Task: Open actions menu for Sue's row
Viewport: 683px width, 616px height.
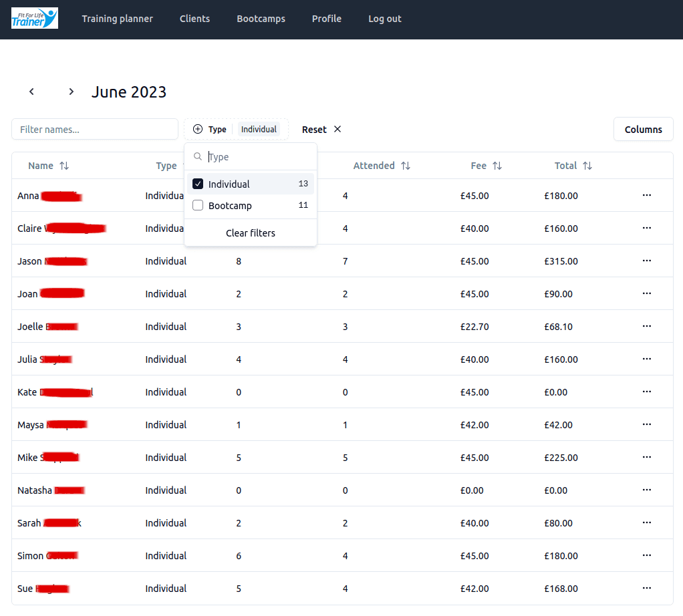Action: click(646, 588)
